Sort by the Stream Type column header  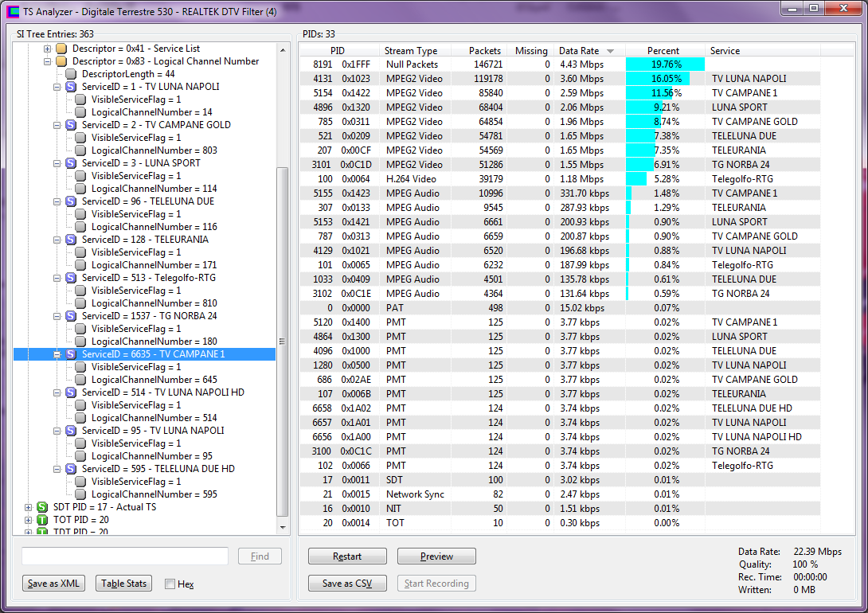415,50
